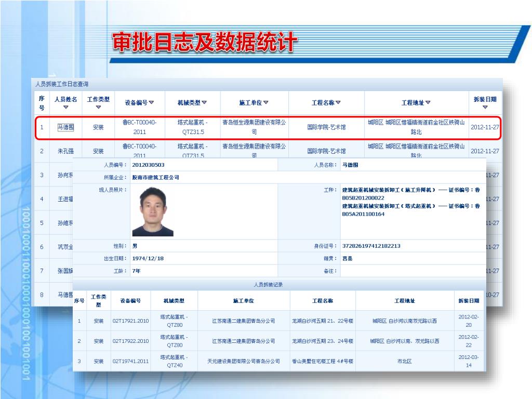Click 02T19741.2011 in records table

point(130,362)
